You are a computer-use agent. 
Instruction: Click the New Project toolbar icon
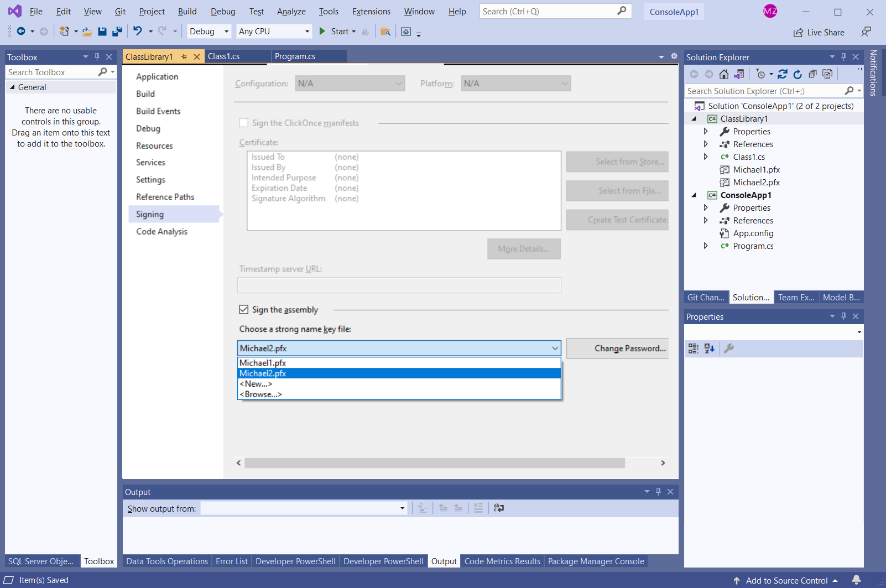pos(65,32)
